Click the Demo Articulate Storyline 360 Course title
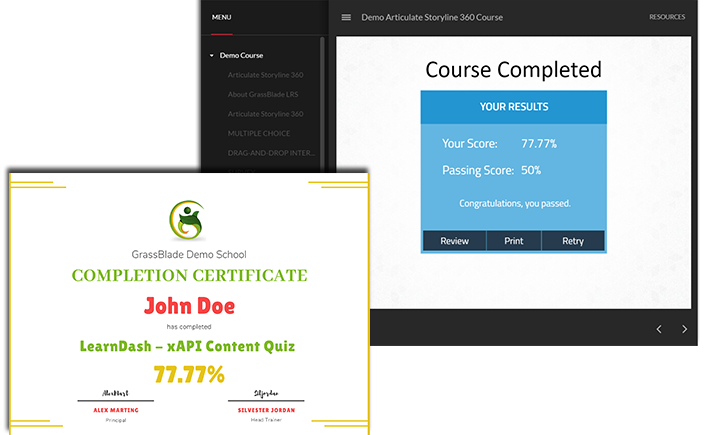This screenshot has height=435, width=709. tap(432, 17)
